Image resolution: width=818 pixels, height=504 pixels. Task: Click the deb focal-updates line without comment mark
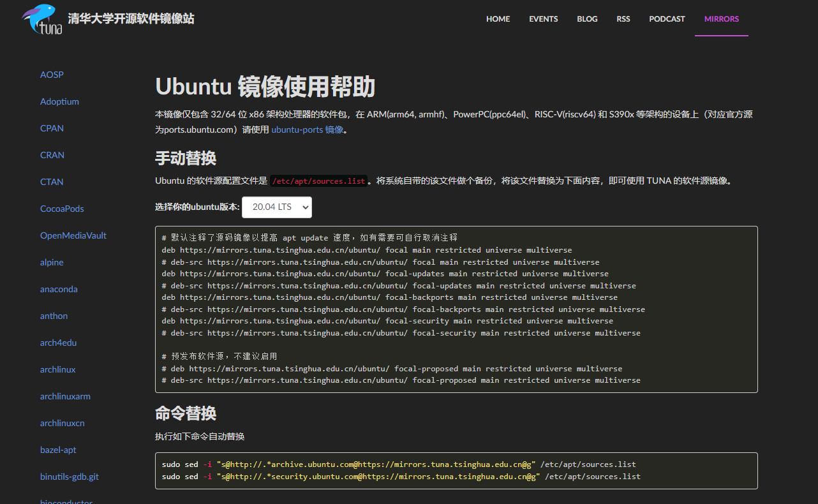click(x=385, y=274)
